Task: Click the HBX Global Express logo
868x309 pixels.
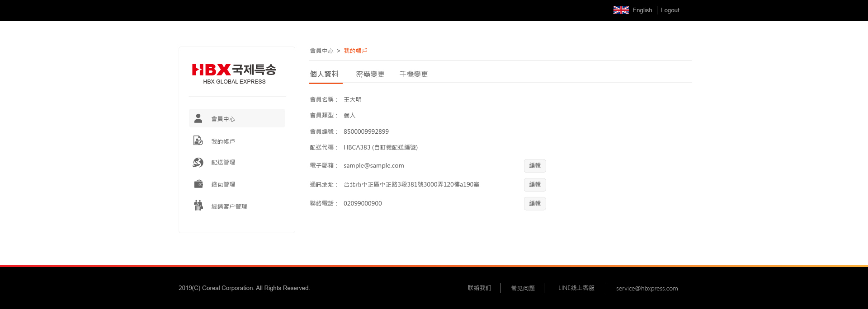Action: click(x=234, y=74)
